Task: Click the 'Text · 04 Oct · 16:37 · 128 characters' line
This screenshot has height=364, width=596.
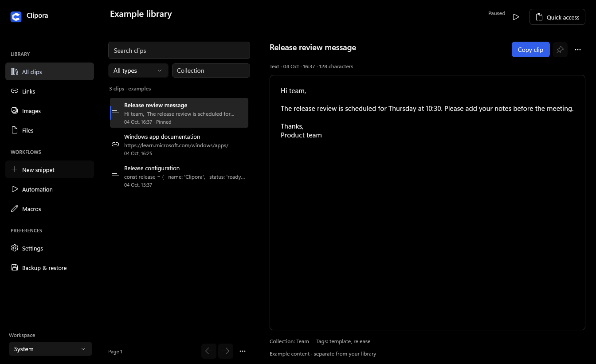Action: (311, 67)
